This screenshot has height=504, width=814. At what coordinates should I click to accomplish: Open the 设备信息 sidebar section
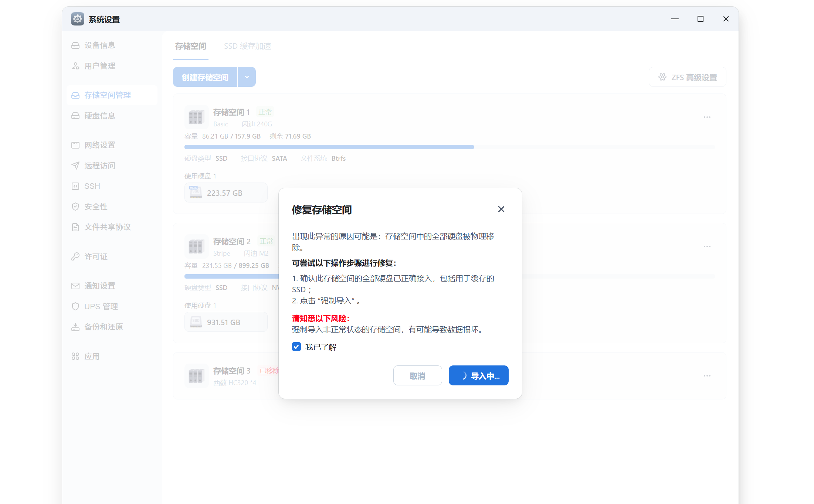point(99,45)
